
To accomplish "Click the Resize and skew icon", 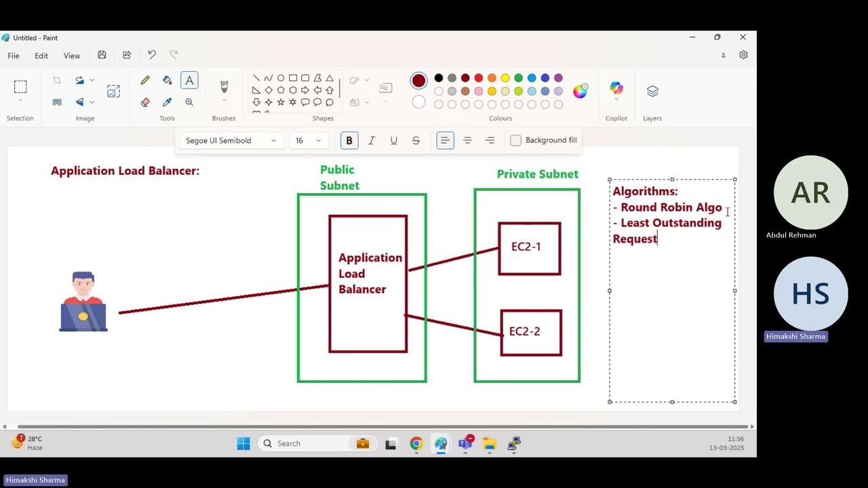I will pos(113,91).
